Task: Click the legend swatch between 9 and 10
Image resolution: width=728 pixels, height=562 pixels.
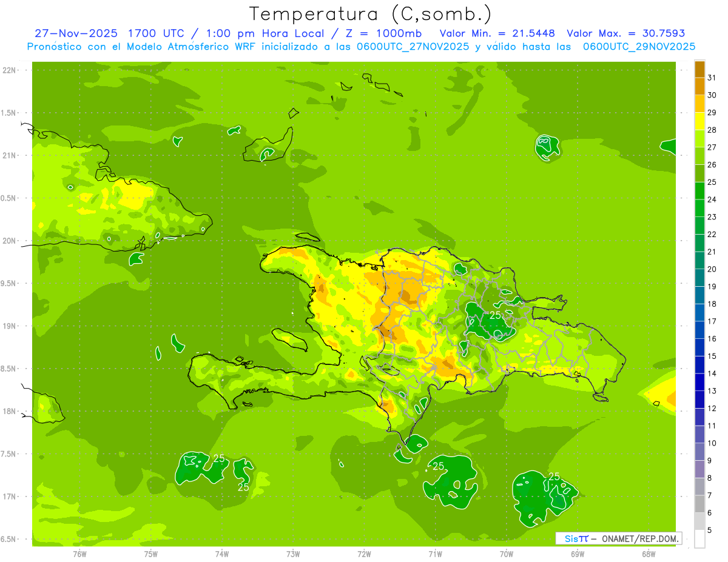Action: click(699, 452)
